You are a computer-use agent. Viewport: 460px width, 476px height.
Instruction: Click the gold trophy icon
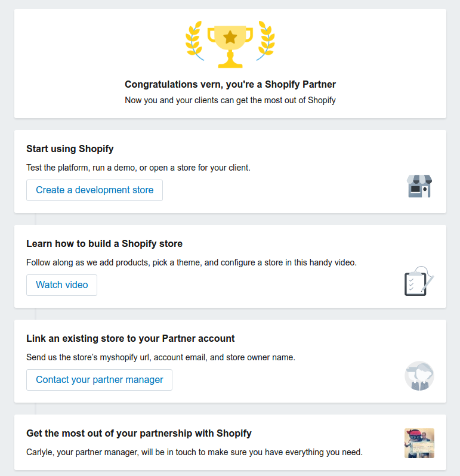[x=230, y=47]
